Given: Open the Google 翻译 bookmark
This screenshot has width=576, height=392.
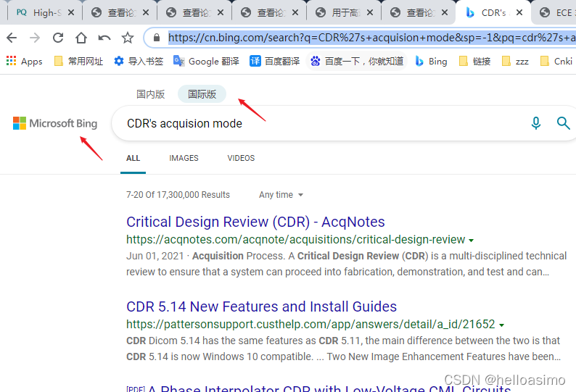Looking at the screenshot, I should (x=206, y=61).
